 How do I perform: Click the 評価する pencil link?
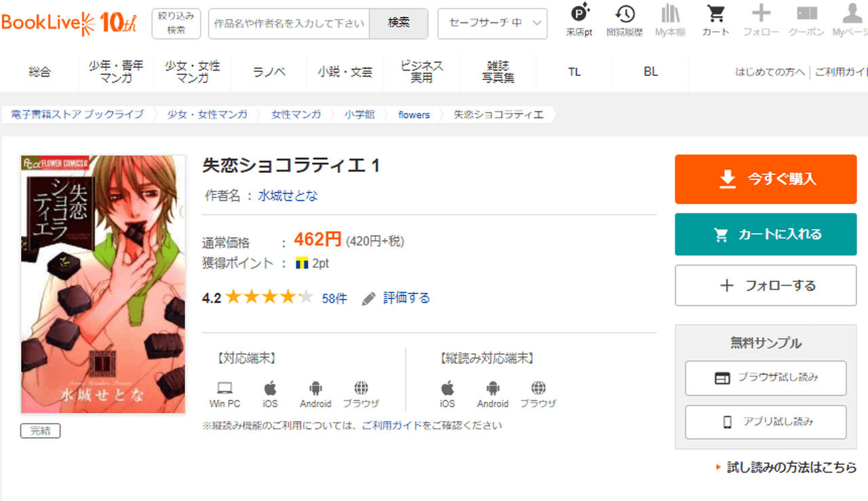point(397,298)
